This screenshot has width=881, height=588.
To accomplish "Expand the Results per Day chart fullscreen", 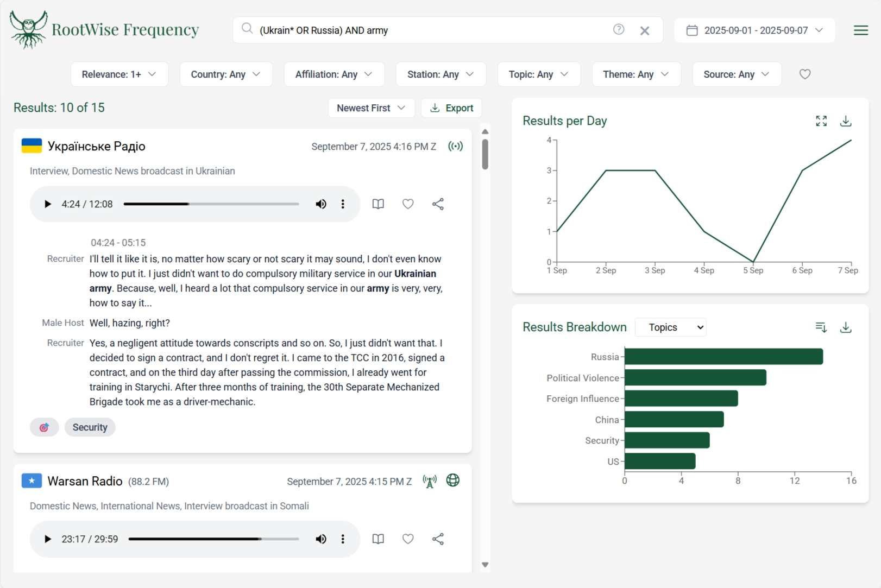I will pos(821,121).
